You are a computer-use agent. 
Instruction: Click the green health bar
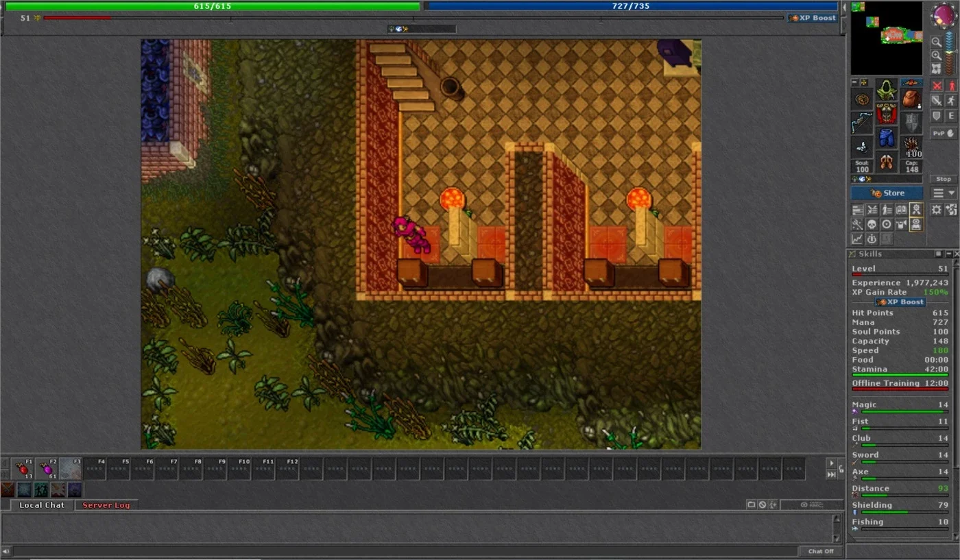(213, 6)
